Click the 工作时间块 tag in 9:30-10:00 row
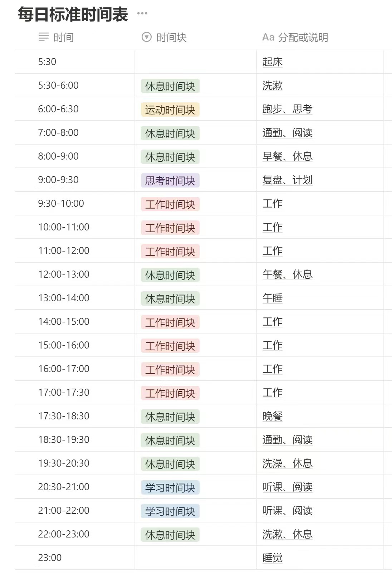 [x=170, y=204]
